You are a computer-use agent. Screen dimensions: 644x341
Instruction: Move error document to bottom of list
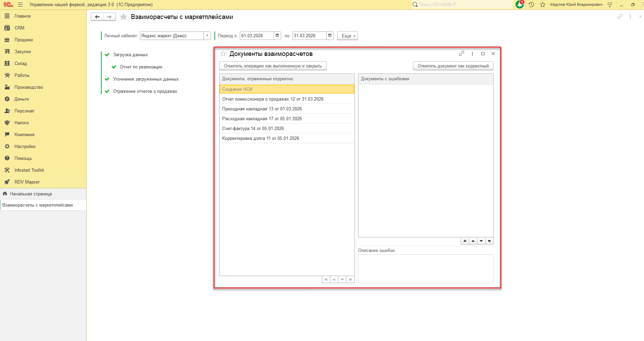(489, 241)
